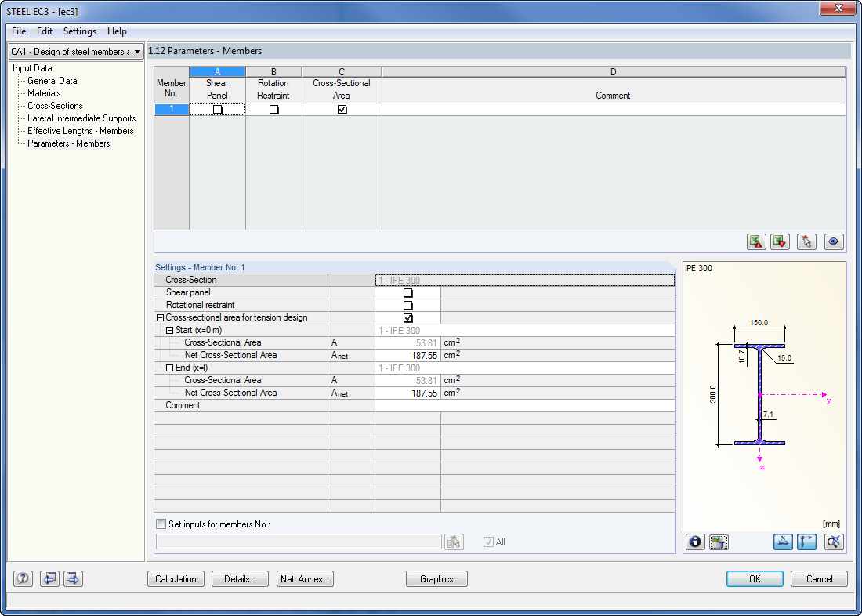Collapse the Start (x=0 m) group
The height and width of the screenshot is (616, 862).
[170, 331]
